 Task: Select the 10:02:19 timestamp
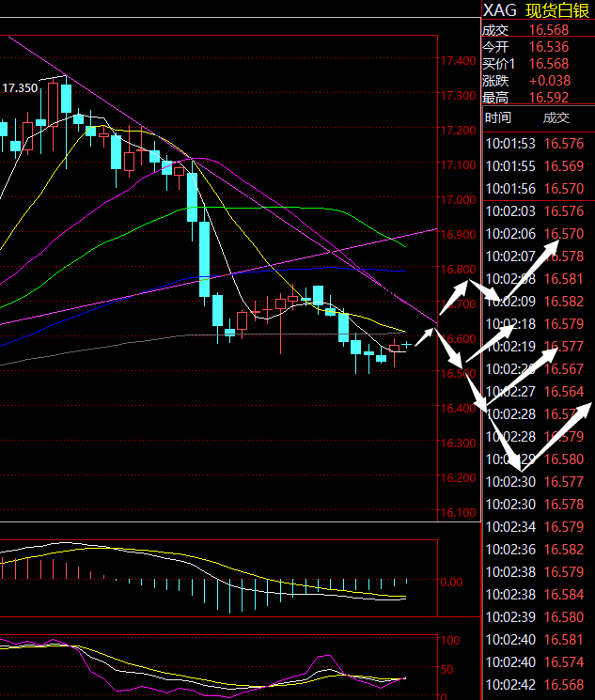point(510,347)
